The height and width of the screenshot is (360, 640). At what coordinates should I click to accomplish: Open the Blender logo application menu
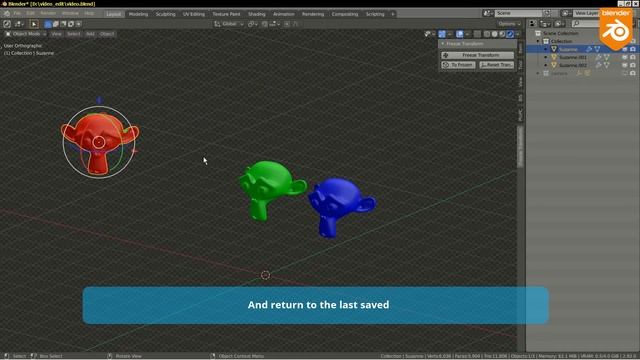click(7, 13)
